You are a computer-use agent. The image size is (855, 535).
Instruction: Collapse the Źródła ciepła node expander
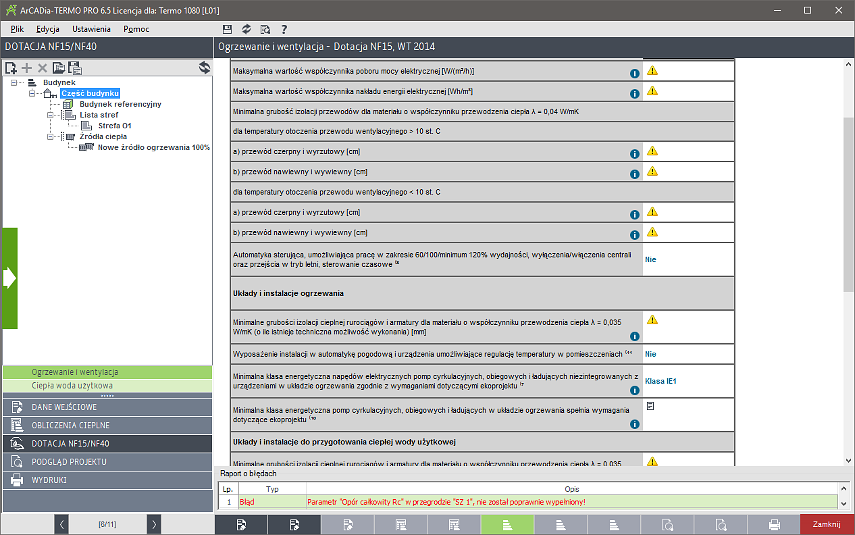[x=50, y=136]
